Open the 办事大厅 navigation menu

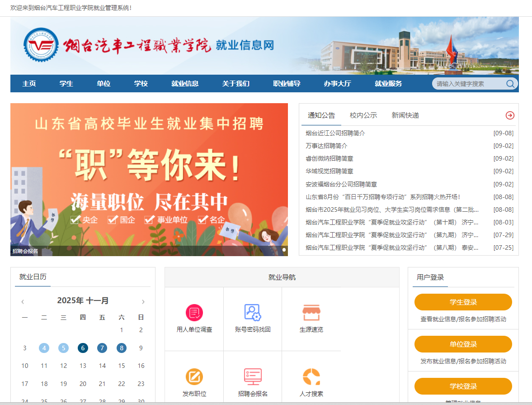(x=337, y=84)
